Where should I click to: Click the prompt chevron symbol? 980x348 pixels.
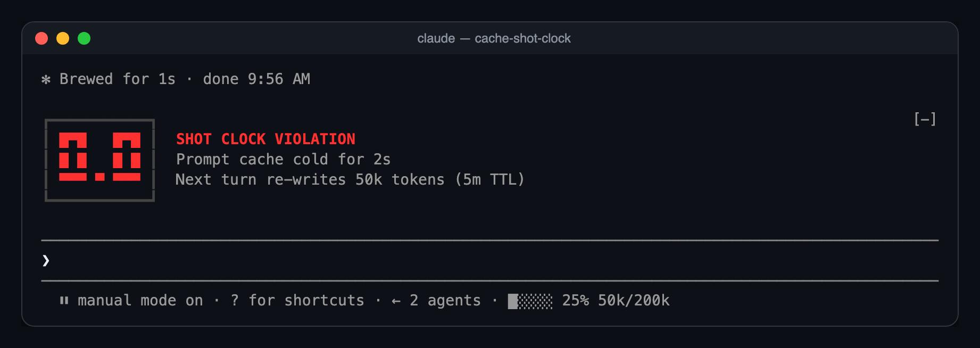[x=46, y=260]
